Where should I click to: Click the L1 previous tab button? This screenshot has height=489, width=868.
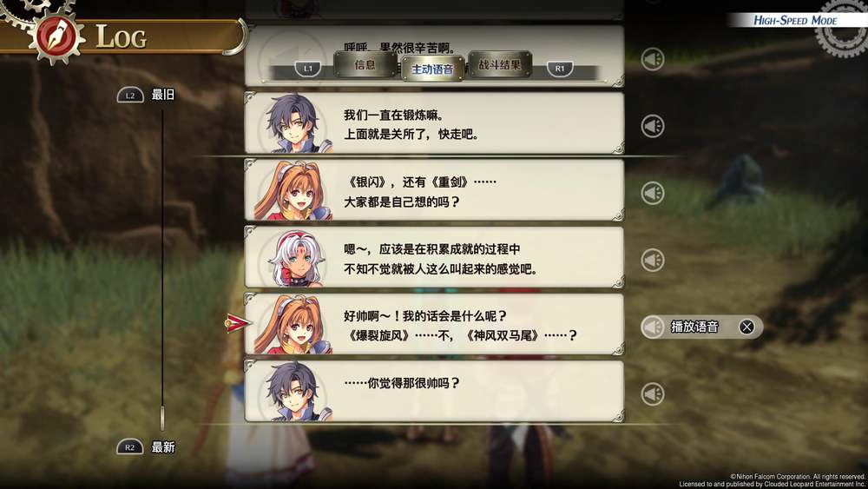coord(308,69)
